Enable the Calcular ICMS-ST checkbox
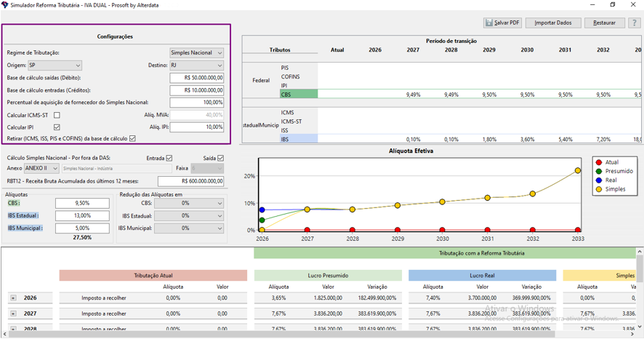Viewport: 644px width, 339px height. (57, 115)
